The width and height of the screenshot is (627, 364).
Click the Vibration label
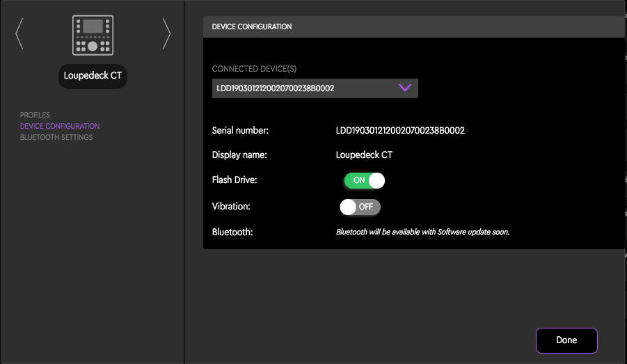click(x=231, y=207)
